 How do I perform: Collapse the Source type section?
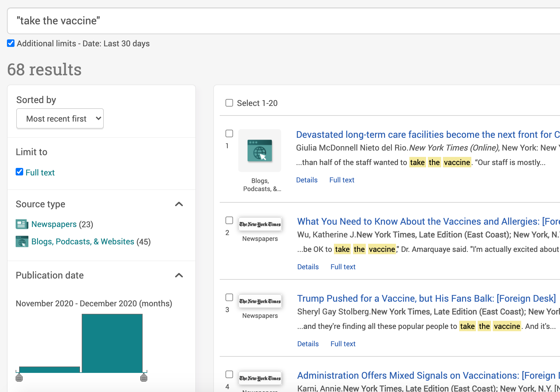pyautogui.click(x=179, y=204)
